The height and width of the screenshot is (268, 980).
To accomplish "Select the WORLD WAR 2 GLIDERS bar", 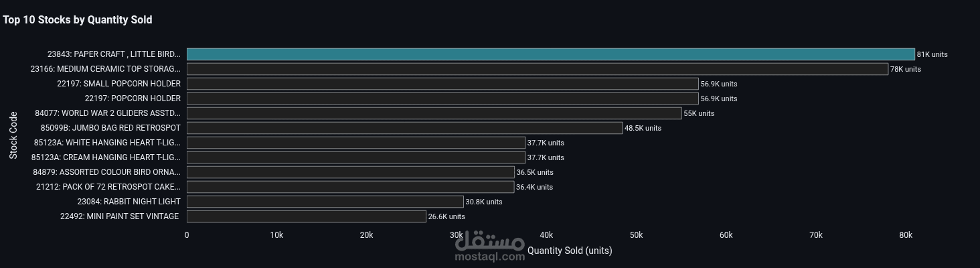I will (434, 113).
